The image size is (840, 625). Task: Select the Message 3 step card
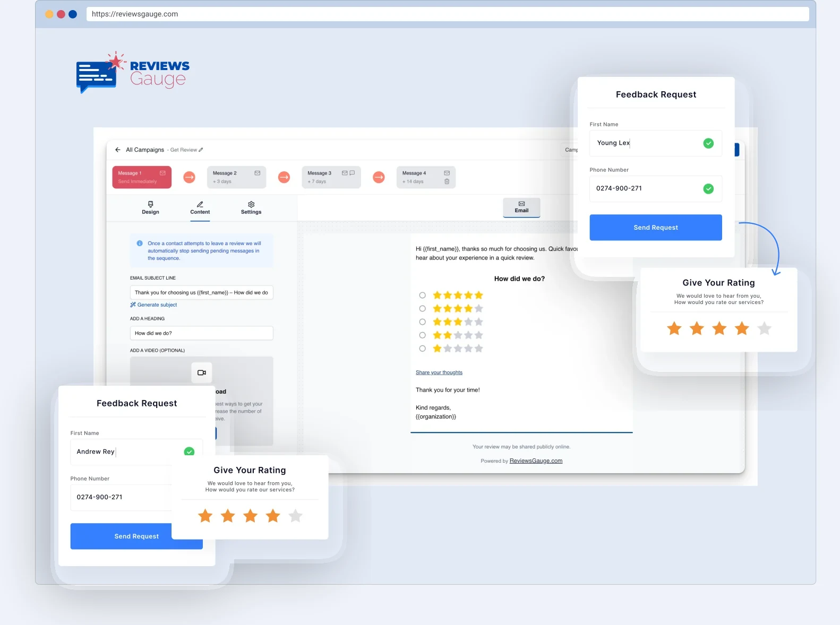tap(331, 177)
